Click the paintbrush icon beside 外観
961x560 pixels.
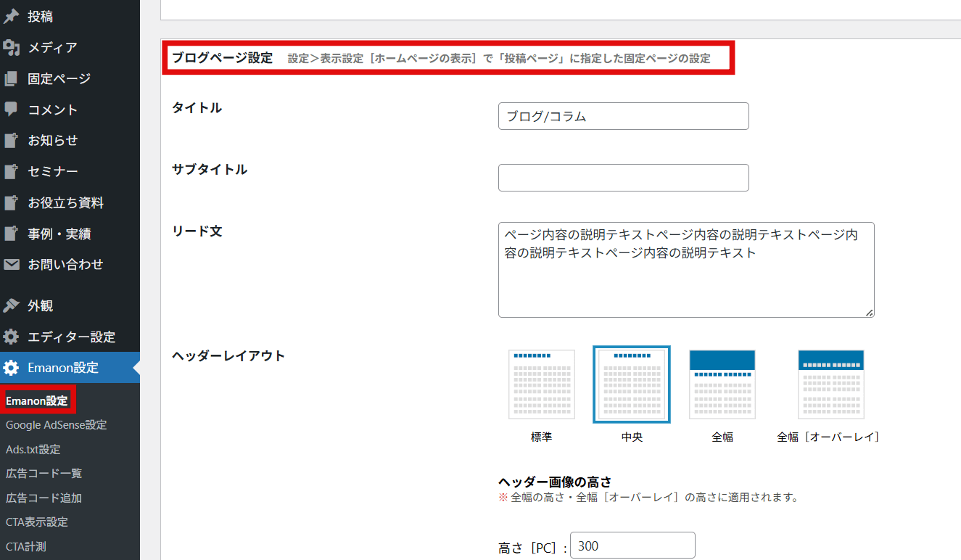tap(11, 306)
